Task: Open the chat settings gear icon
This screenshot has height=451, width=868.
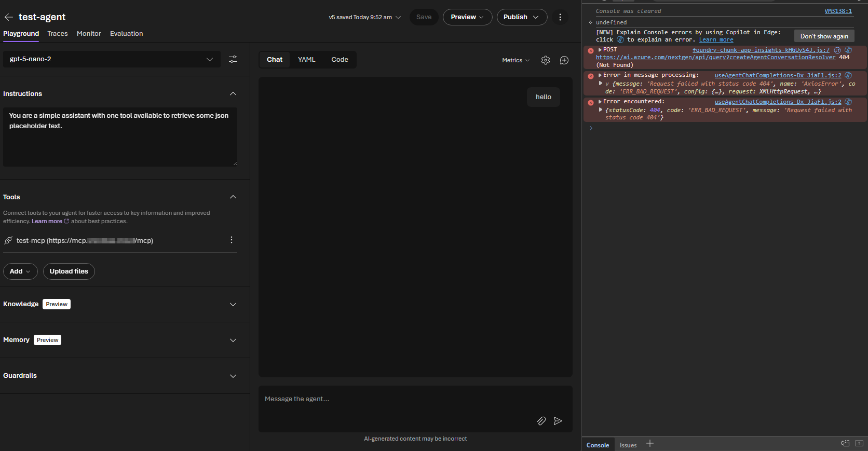Action: tap(546, 60)
